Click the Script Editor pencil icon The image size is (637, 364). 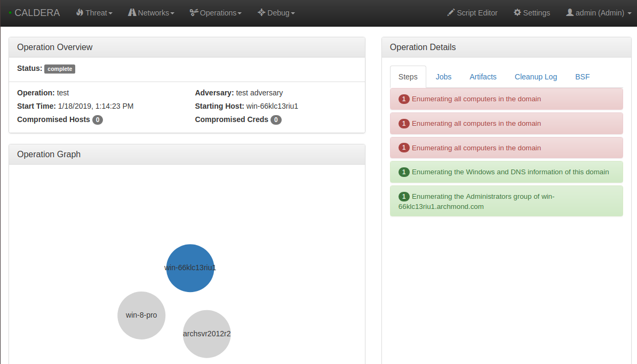click(x=450, y=13)
